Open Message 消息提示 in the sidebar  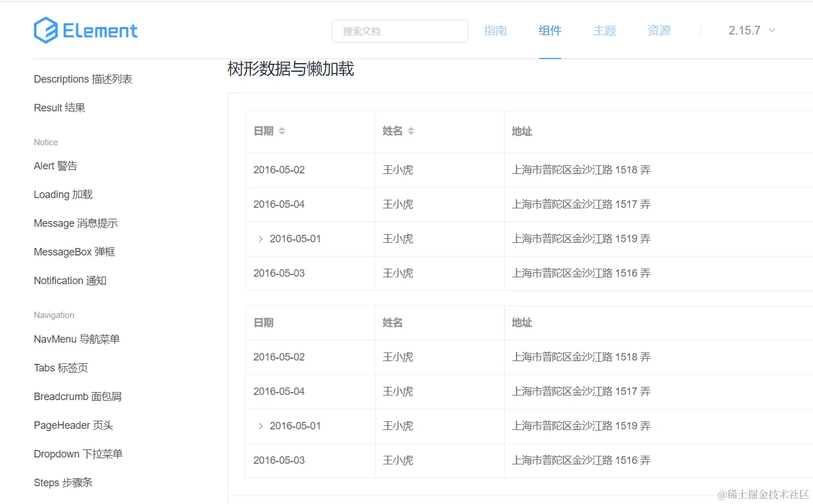coord(76,223)
